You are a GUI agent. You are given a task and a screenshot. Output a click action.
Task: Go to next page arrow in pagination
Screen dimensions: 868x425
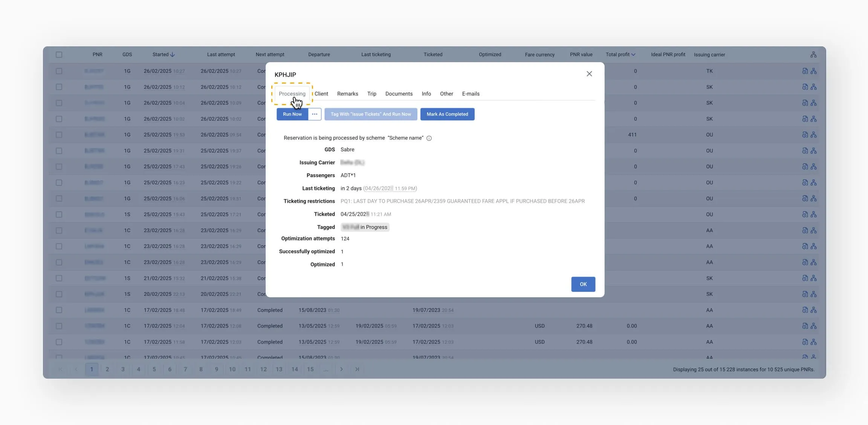(341, 369)
